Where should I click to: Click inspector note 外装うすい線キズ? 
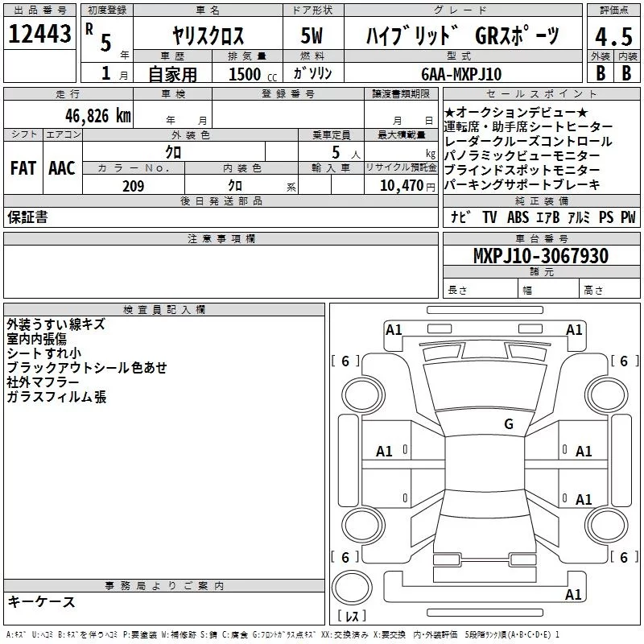[56, 324]
